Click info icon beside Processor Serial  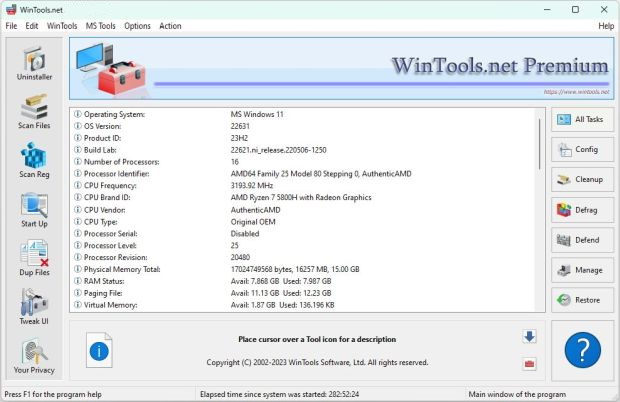pos(78,234)
